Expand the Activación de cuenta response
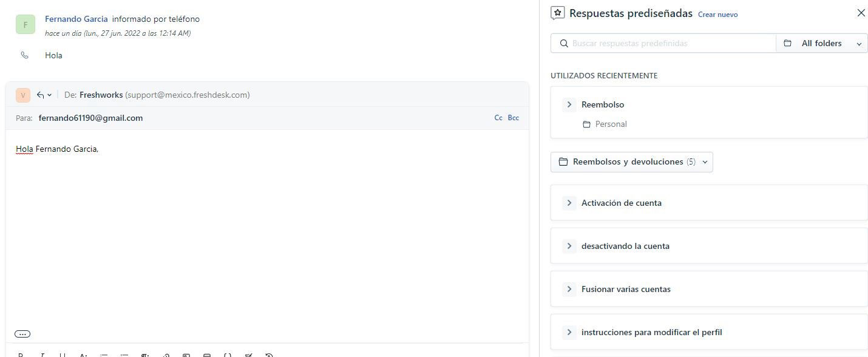 tap(569, 202)
